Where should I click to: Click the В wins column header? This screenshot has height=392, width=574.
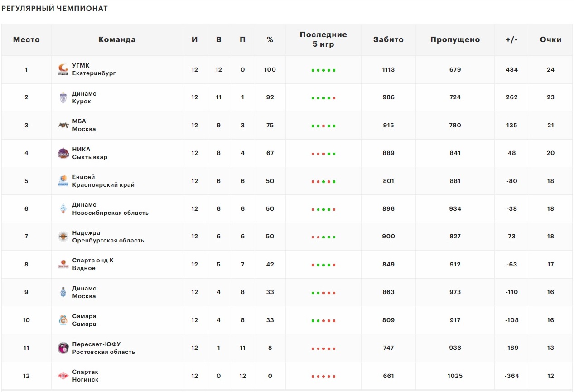pyautogui.click(x=219, y=39)
